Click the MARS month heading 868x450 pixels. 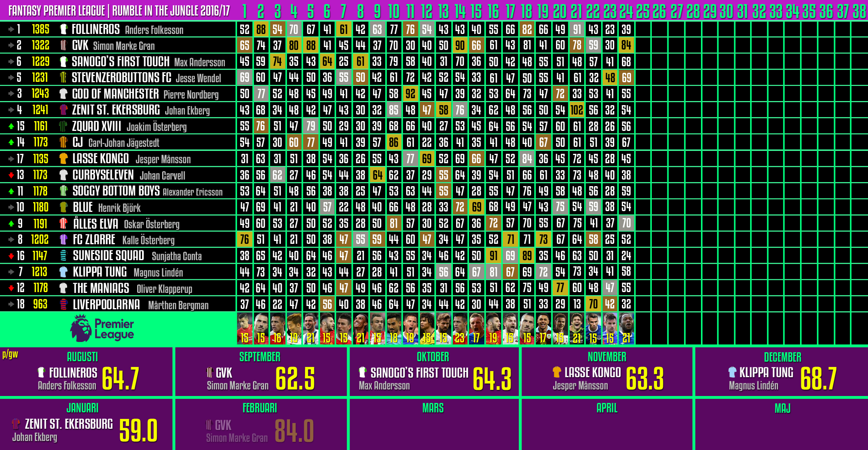[433, 408]
